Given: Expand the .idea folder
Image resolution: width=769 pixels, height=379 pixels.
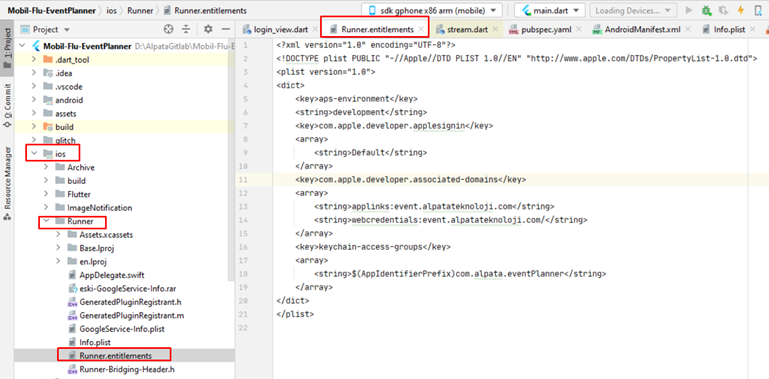Looking at the screenshot, I should tap(34, 73).
